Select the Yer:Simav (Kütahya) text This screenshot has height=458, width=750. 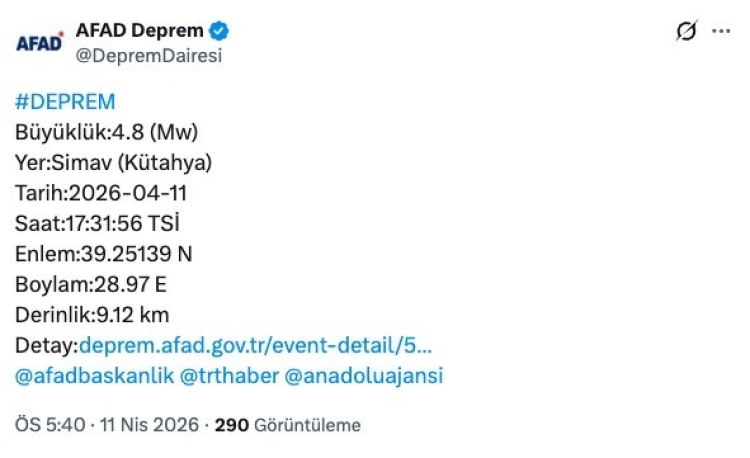tap(113, 163)
